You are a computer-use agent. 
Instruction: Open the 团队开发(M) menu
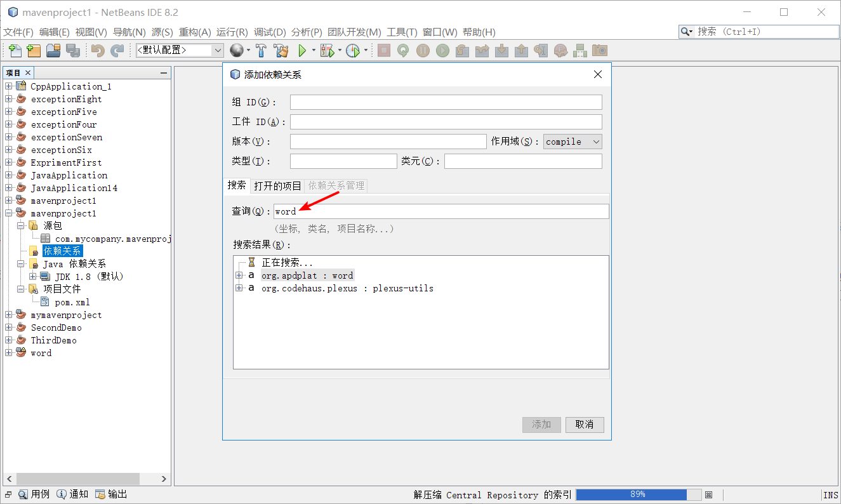[355, 32]
